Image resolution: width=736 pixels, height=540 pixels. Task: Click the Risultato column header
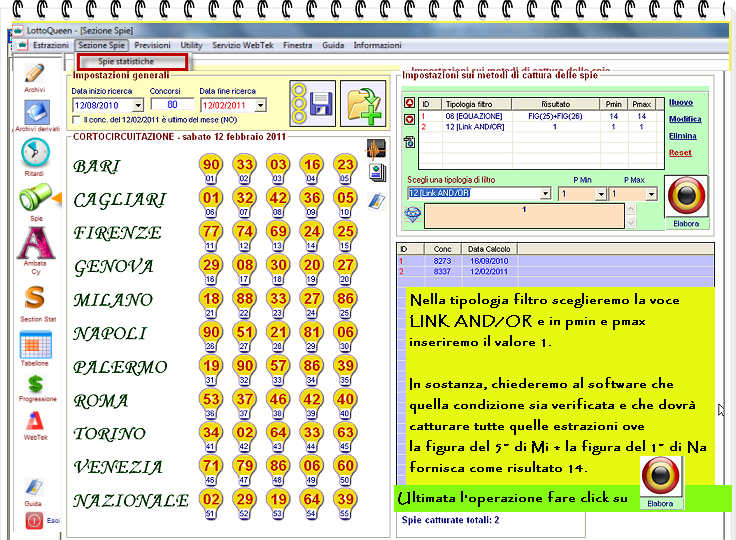(x=555, y=104)
